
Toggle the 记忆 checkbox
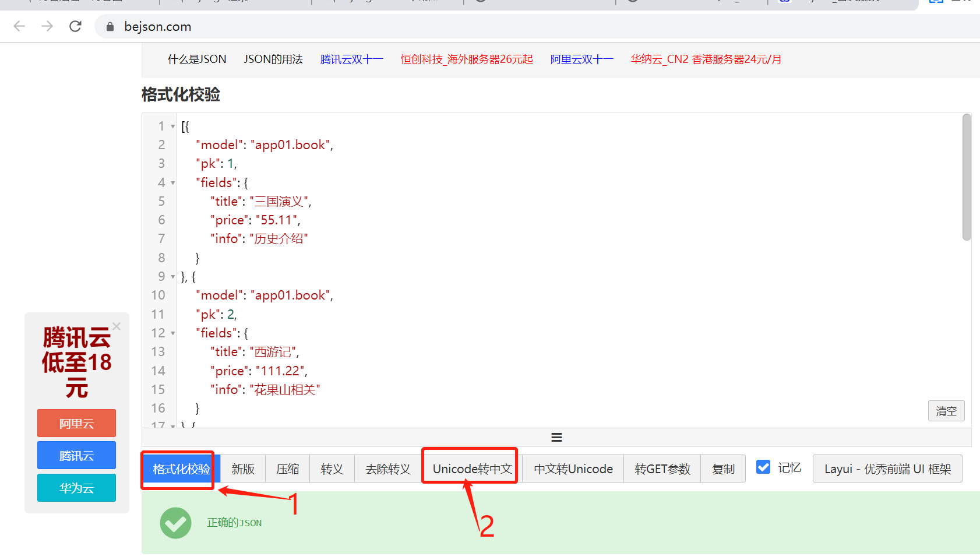(763, 467)
